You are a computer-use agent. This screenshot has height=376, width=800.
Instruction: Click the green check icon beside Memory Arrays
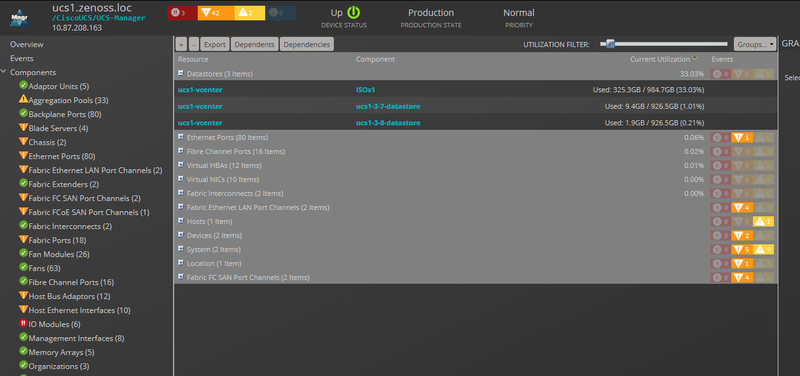23,352
